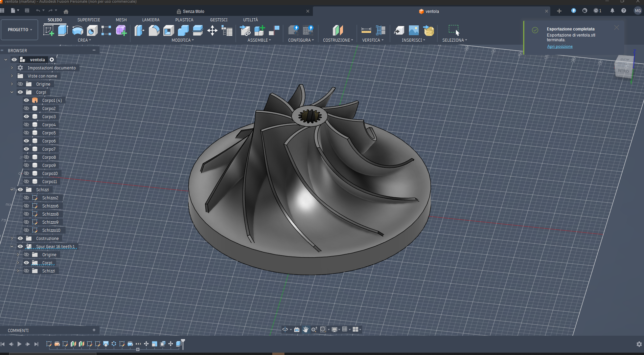This screenshot has width=644, height=355.
Task: Play the timeline history
Action: 19,344
